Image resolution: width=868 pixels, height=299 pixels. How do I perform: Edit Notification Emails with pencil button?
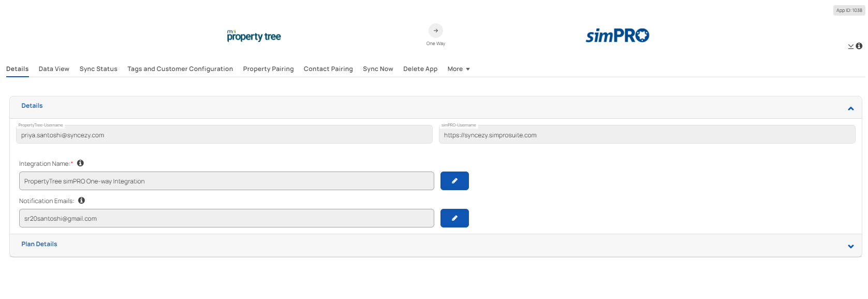click(x=454, y=218)
